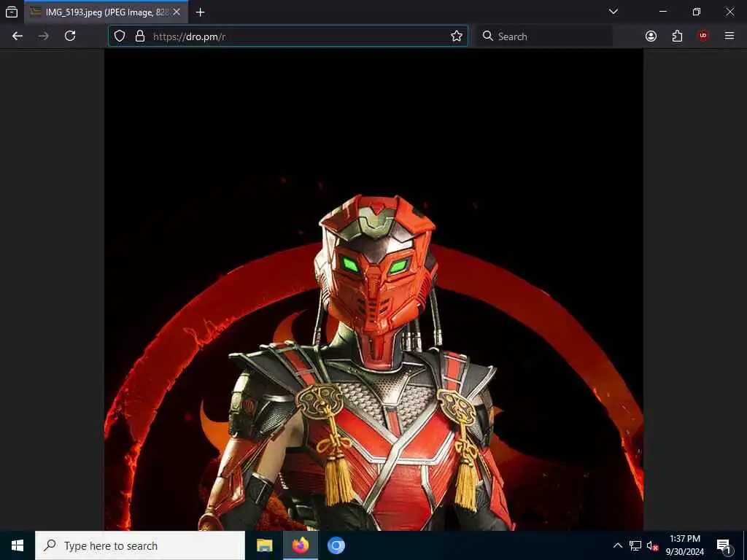The width and height of the screenshot is (747, 560).
Task: Open the Extensions puzzle-piece menu
Action: tap(677, 36)
